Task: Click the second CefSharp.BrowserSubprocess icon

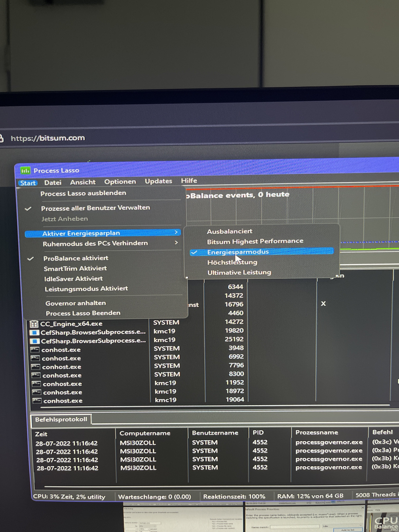Action: pyautogui.click(x=35, y=341)
